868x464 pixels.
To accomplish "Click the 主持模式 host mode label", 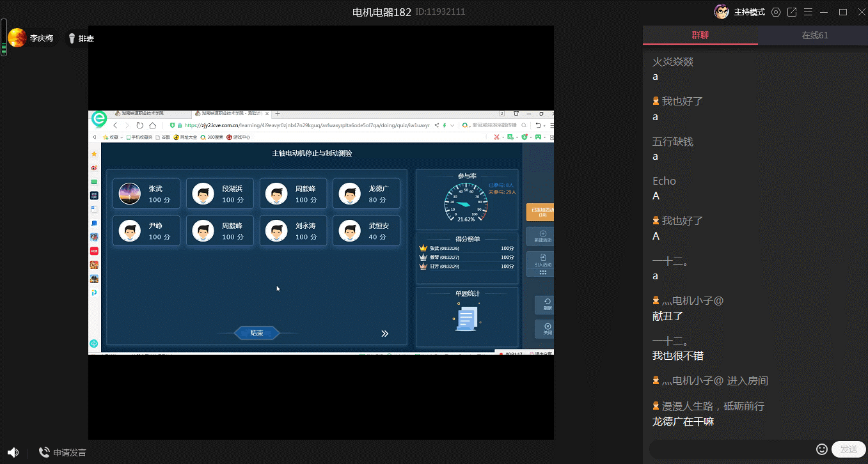I will (750, 12).
